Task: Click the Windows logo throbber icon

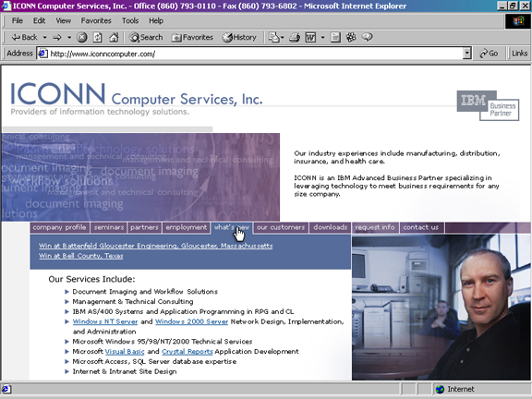Action: tap(518, 21)
